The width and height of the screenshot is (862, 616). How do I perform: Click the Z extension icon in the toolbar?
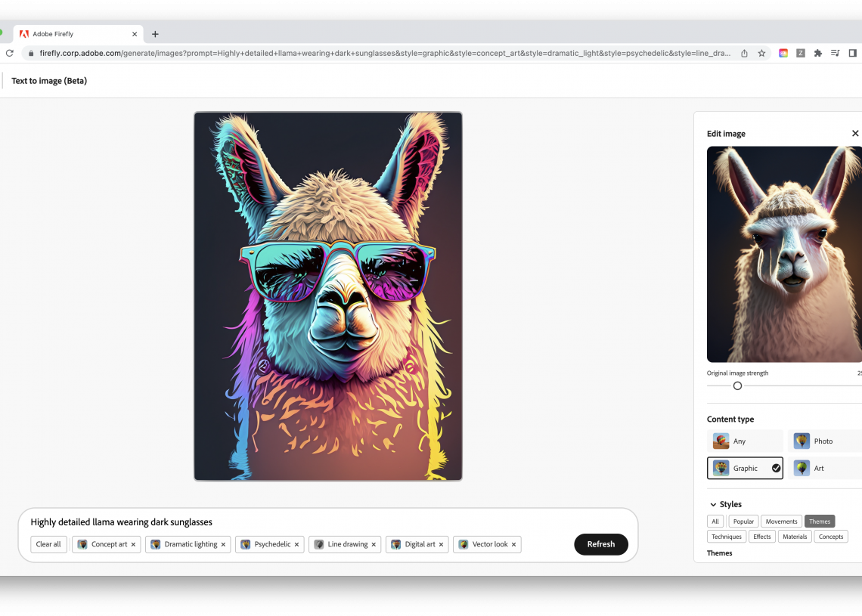tap(801, 54)
